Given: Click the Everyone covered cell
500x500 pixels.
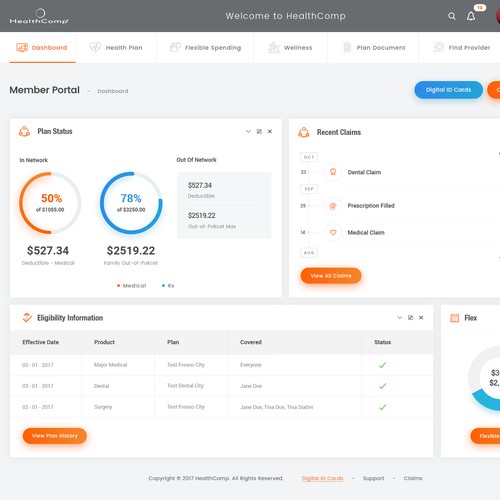Looking at the screenshot, I should click(251, 365).
